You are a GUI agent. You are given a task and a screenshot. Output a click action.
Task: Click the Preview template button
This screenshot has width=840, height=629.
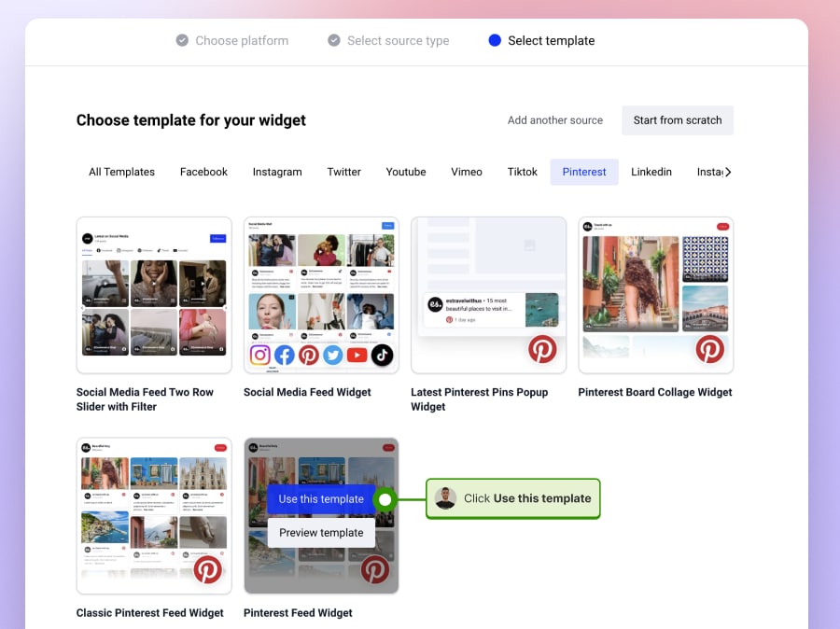[x=321, y=533]
